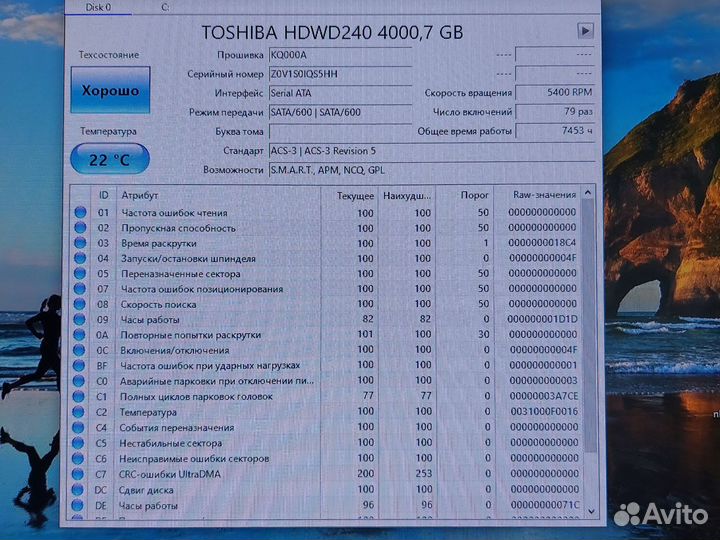Click the current value 200 in CRC row
Image resolution: width=720 pixels, height=540 pixels.
click(x=366, y=473)
